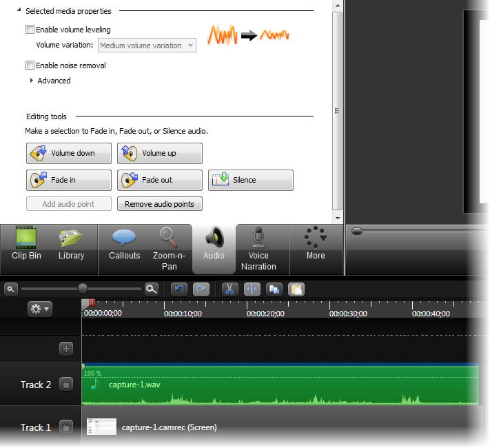This screenshot has height=448, width=490.
Task: Click the panel scrollbar up arrow
Action: click(338, 6)
